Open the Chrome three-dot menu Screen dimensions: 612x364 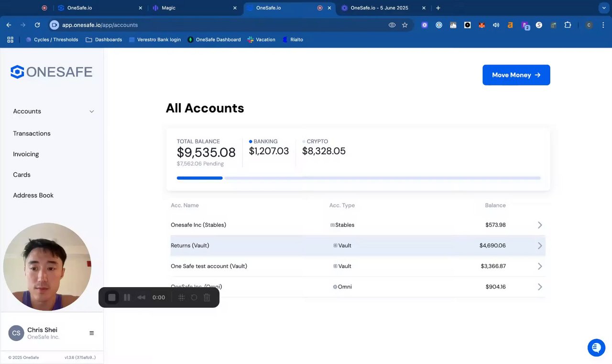(x=602, y=25)
